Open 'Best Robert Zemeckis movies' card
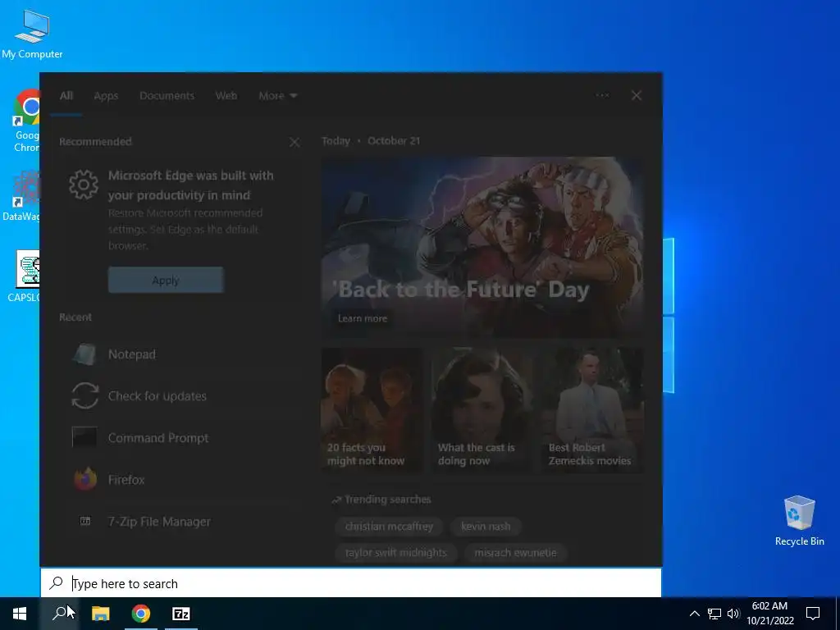 [x=594, y=410]
